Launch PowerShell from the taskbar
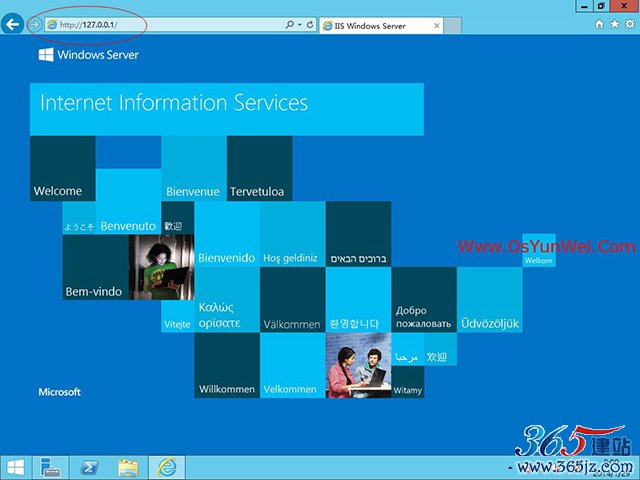 (x=89, y=468)
